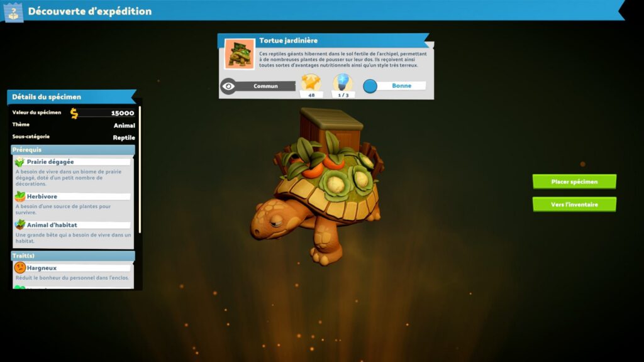Click the Herbivore plant icon

[19, 197]
